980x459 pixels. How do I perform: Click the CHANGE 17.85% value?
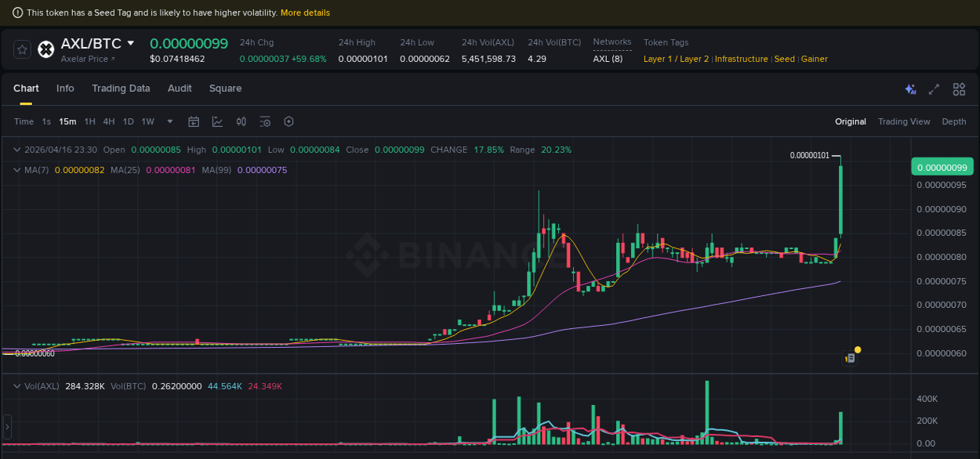tap(488, 150)
